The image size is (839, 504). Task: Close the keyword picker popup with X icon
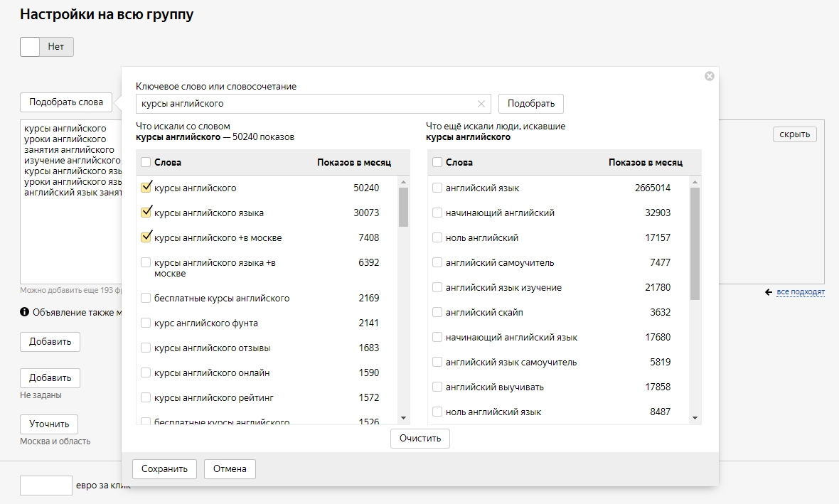(x=709, y=76)
